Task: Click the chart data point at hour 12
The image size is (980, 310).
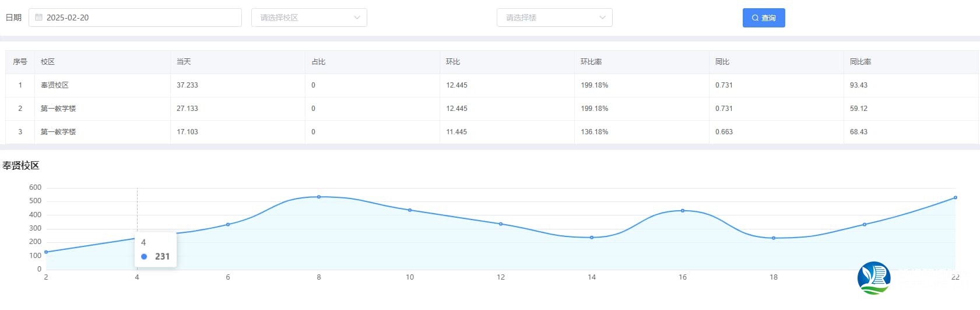Action: tap(501, 224)
